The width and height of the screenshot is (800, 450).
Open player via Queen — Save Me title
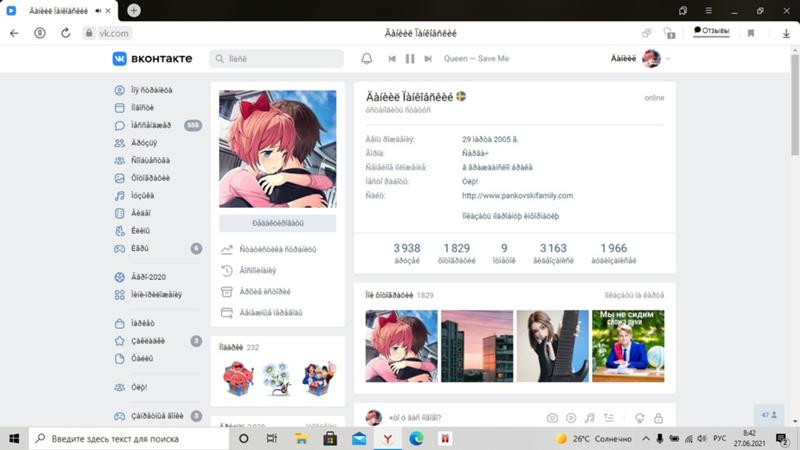(x=476, y=59)
